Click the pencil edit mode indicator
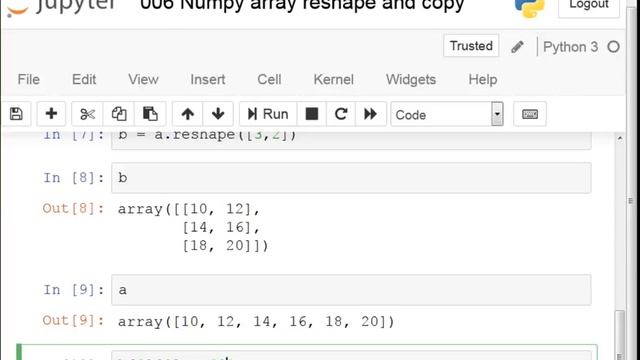The height and width of the screenshot is (360, 640). click(x=517, y=47)
